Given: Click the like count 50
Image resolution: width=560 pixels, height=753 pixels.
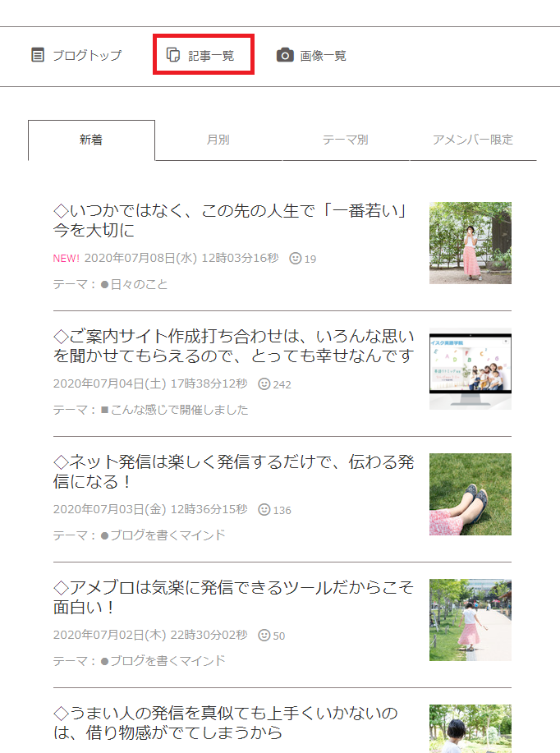Looking at the screenshot, I should tap(279, 636).
